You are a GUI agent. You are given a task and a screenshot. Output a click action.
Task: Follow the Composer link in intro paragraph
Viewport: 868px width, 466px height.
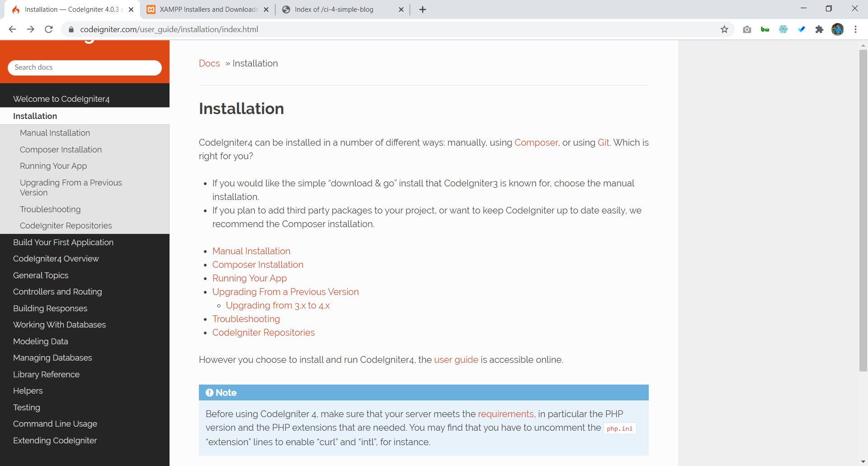pos(536,143)
